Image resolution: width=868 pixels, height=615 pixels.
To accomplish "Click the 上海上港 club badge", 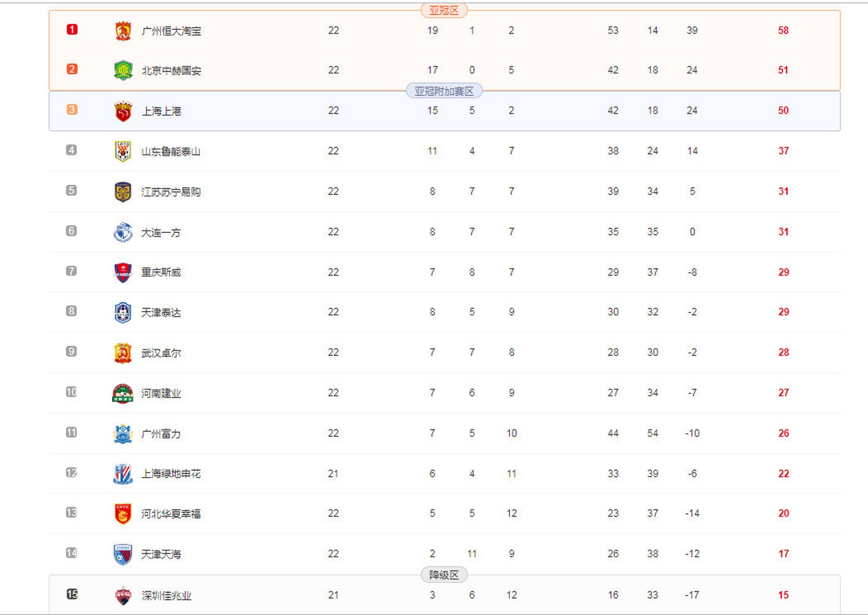I will click(x=123, y=111).
